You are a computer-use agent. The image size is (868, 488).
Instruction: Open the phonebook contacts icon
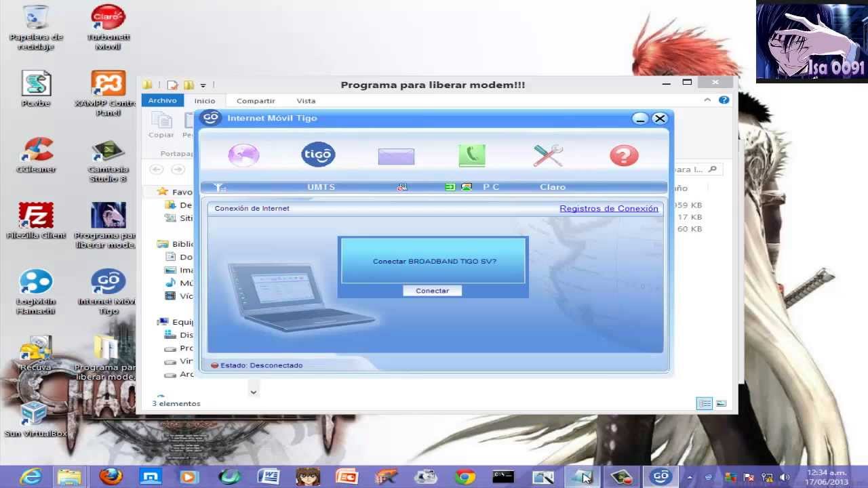472,155
